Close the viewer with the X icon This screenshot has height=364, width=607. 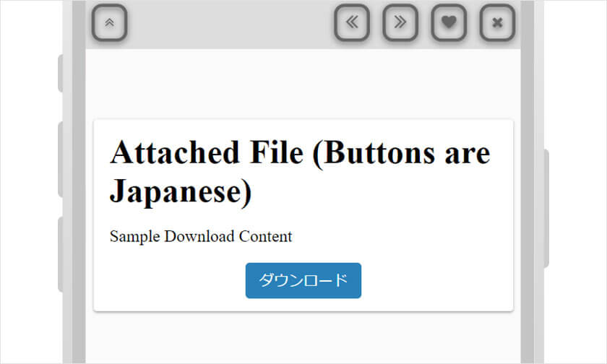coord(497,23)
